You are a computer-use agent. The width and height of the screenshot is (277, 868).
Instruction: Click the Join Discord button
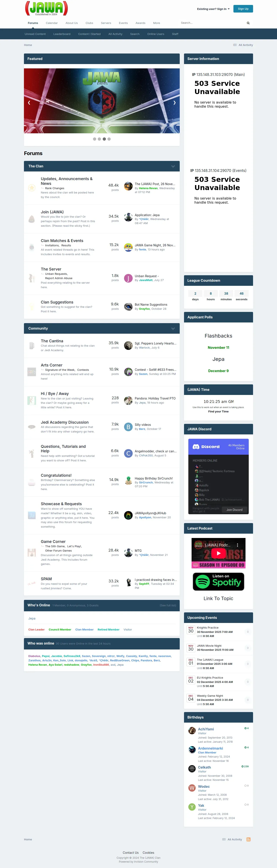[234, 510]
